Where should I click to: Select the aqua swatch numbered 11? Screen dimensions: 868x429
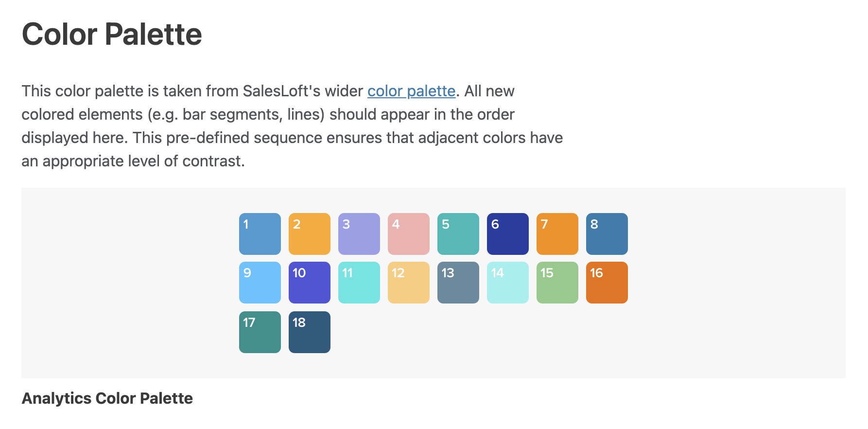pos(359,283)
